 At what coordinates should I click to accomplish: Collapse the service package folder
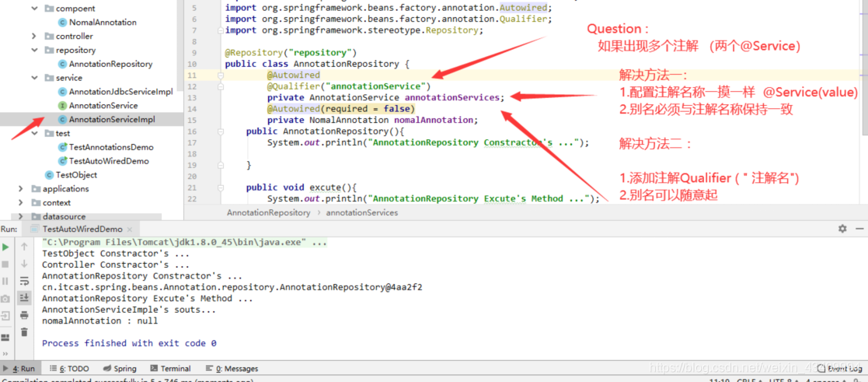click(35, 78)
